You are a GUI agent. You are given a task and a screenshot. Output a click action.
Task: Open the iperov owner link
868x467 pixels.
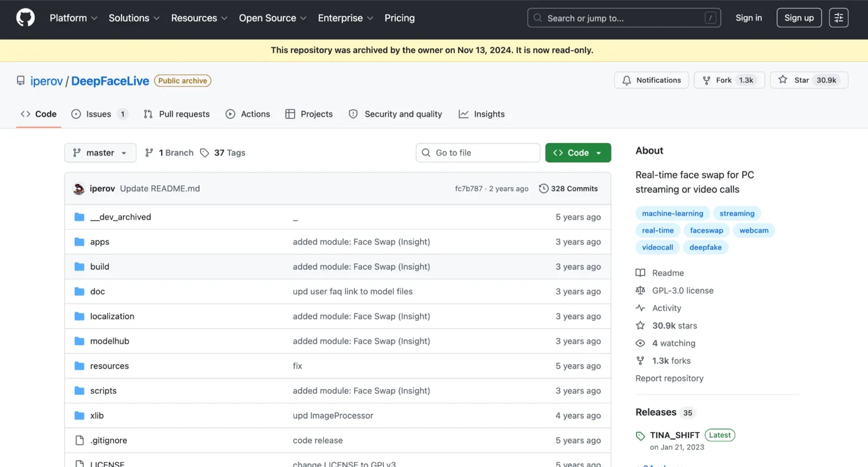click(x=47, y=81)
